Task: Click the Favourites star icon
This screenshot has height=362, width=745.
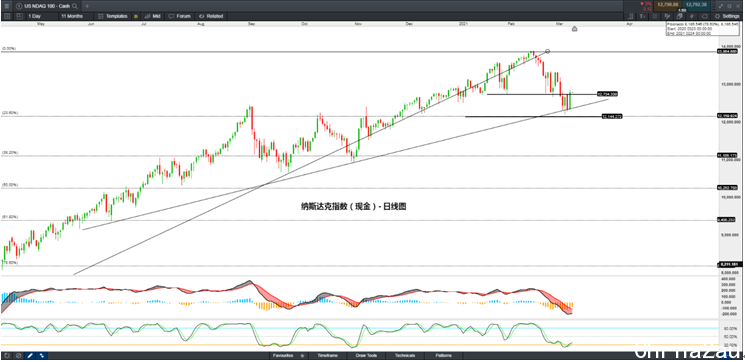Action: click(x=302, y=355)
